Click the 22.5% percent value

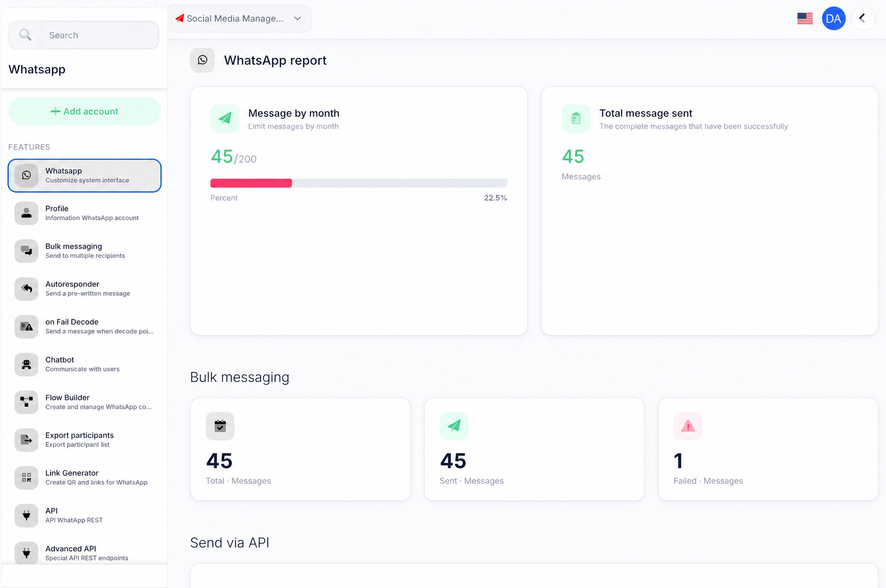(x=495, y=198)
